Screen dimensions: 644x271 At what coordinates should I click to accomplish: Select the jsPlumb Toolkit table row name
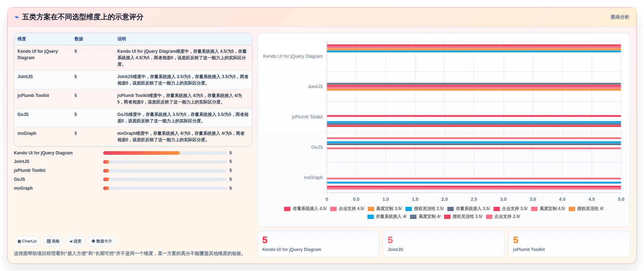pyautogui.click(x=33, y=96)
